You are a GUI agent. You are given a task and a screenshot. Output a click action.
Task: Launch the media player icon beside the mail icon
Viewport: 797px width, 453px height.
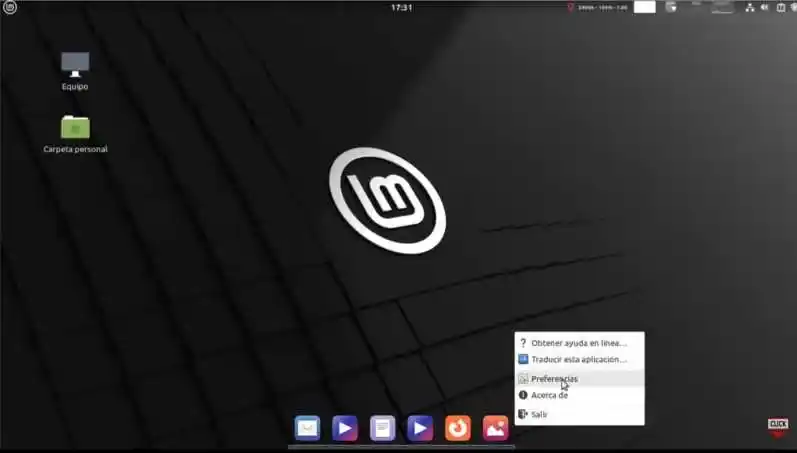tap(345, 428)
